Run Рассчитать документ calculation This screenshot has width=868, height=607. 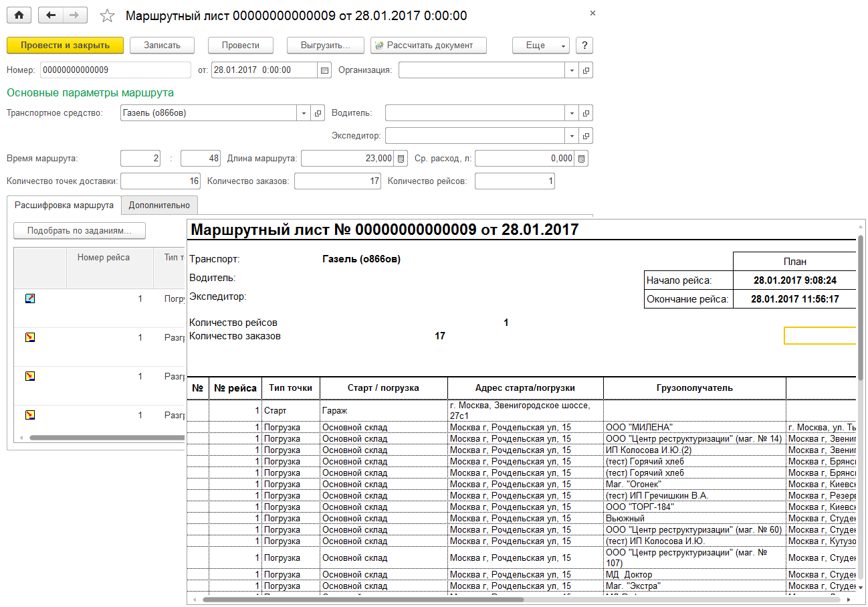[429, 46]
